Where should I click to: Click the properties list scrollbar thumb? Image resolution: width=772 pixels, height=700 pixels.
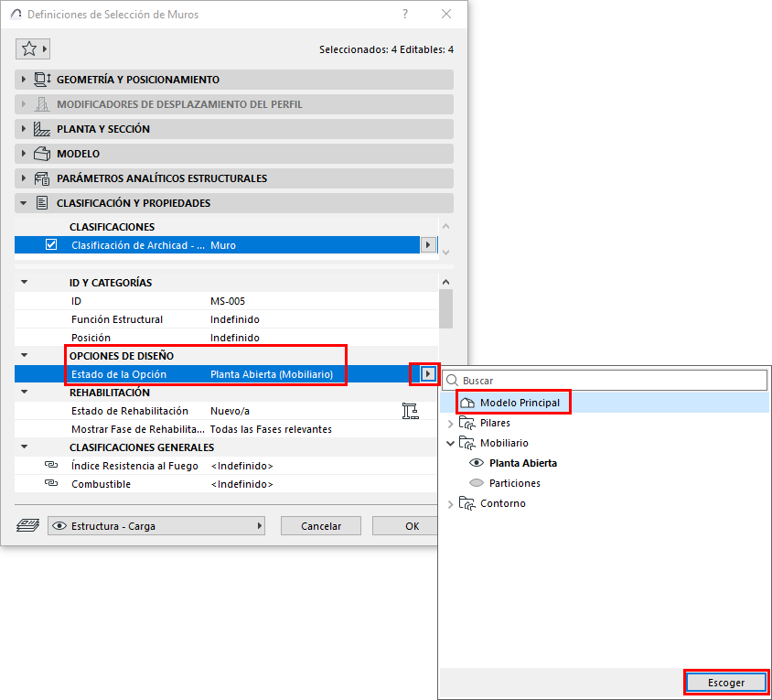click(445, 309)
